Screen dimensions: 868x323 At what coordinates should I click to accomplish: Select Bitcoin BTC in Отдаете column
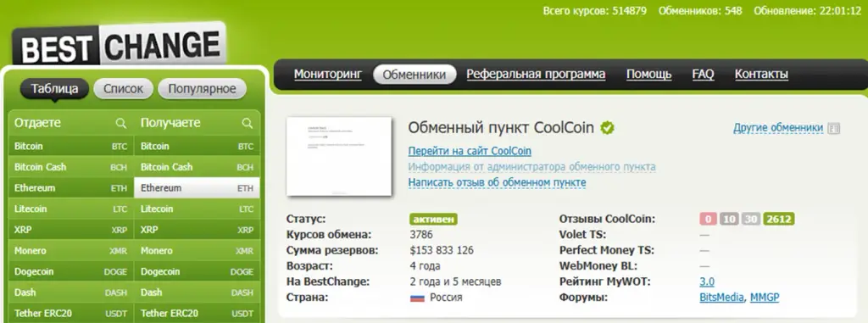point(71,147)
